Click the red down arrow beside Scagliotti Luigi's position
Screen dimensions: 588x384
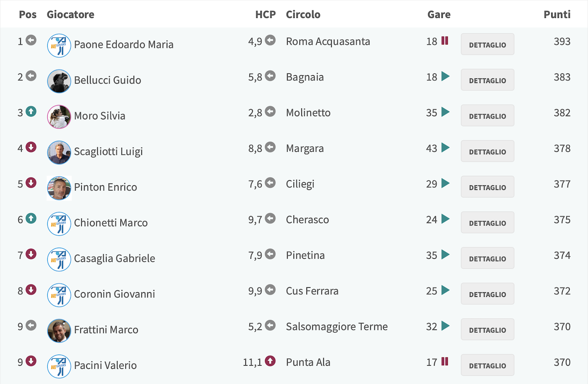coord(31,147)
